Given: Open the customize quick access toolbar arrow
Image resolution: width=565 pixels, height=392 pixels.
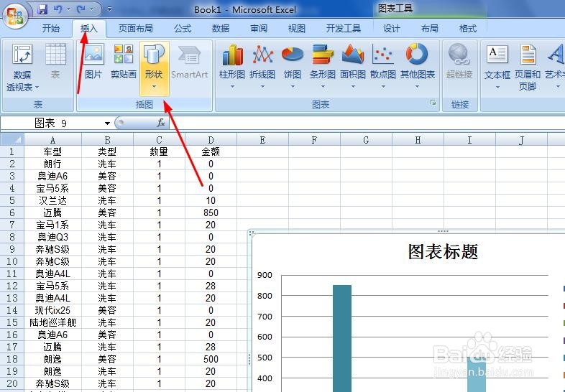Looking at the screenshot, I should [109, 9].
